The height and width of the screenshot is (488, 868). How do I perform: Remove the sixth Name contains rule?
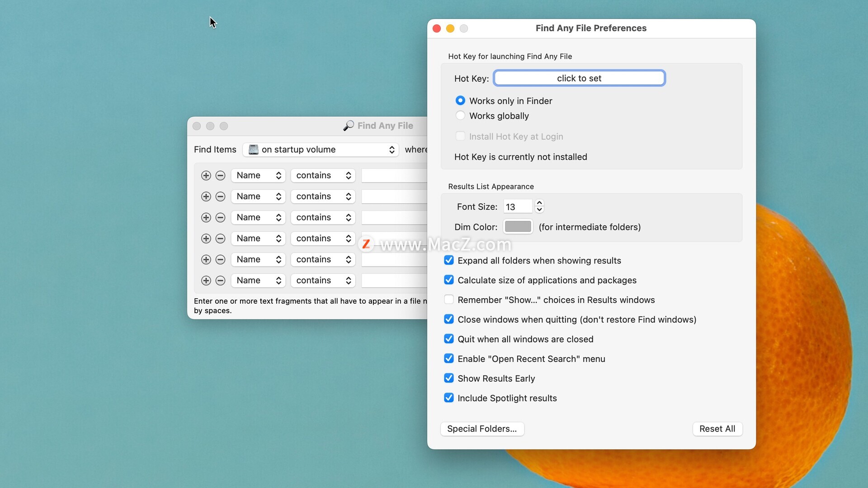point(220,281)
